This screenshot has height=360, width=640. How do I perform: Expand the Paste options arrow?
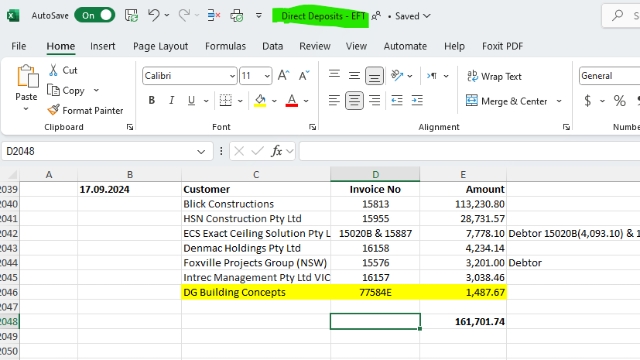[26, 109]
